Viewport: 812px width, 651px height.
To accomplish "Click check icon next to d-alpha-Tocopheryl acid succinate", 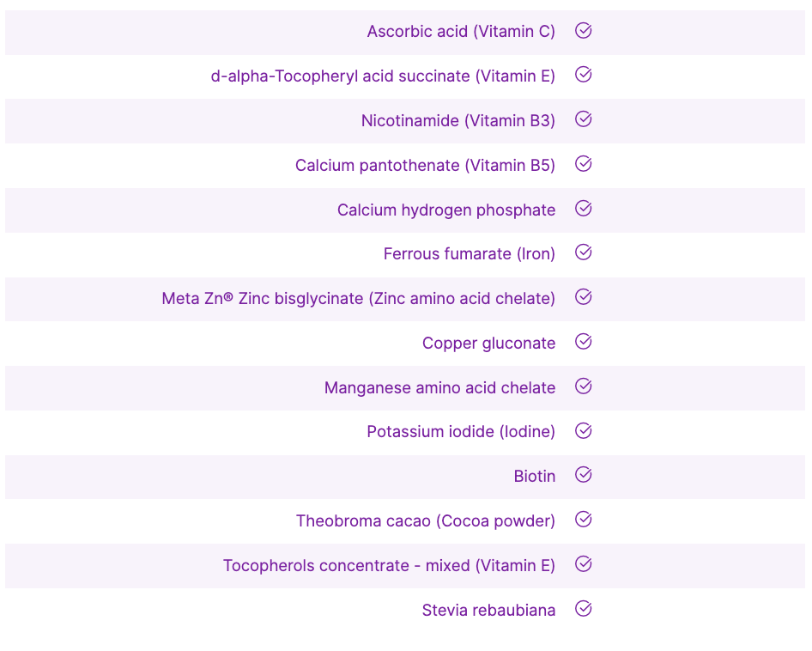I will [584, 75].
